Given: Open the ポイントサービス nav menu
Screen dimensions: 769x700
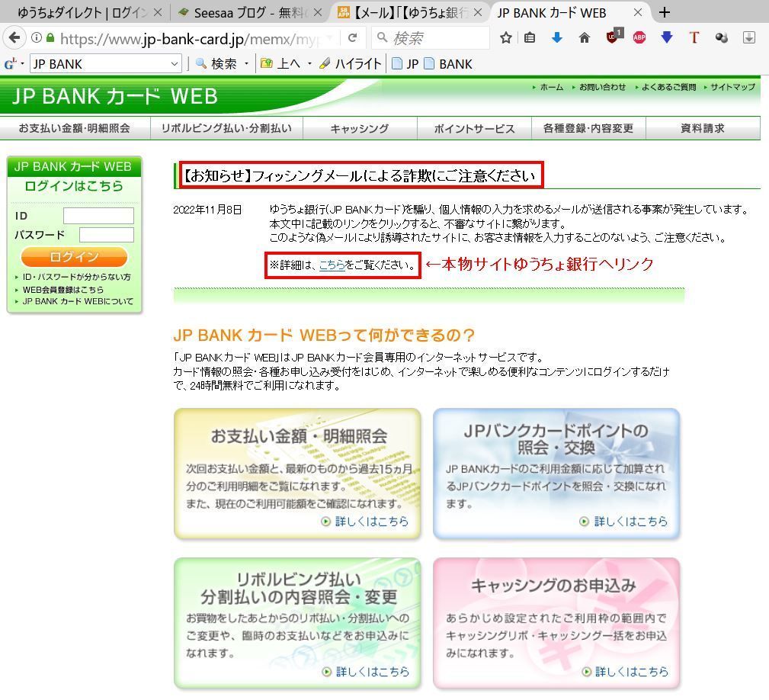Looking at the screenshot, I should [474, 129].
